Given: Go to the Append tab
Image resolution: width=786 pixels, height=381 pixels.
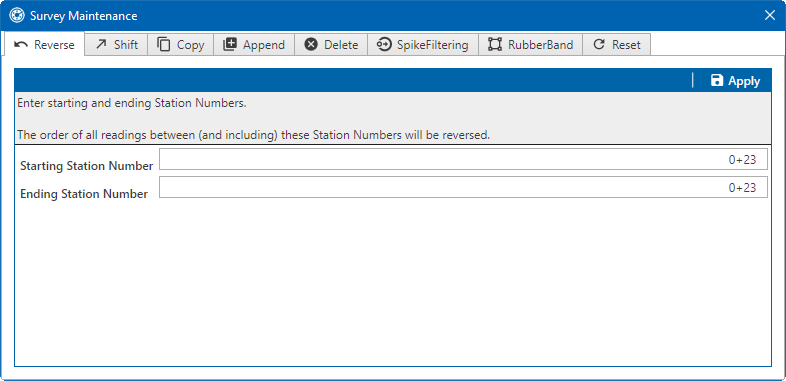Looking at the screenshot, I should [254, 45].
